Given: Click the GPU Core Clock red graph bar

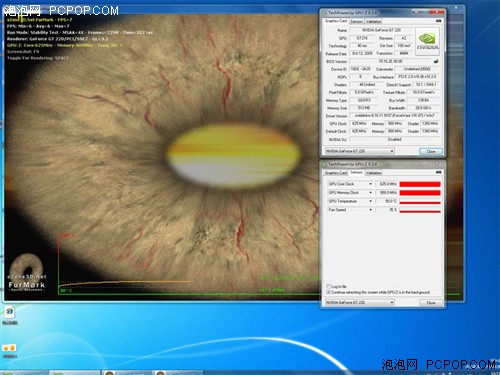Looking at the screenshot, I should point(420,184).
